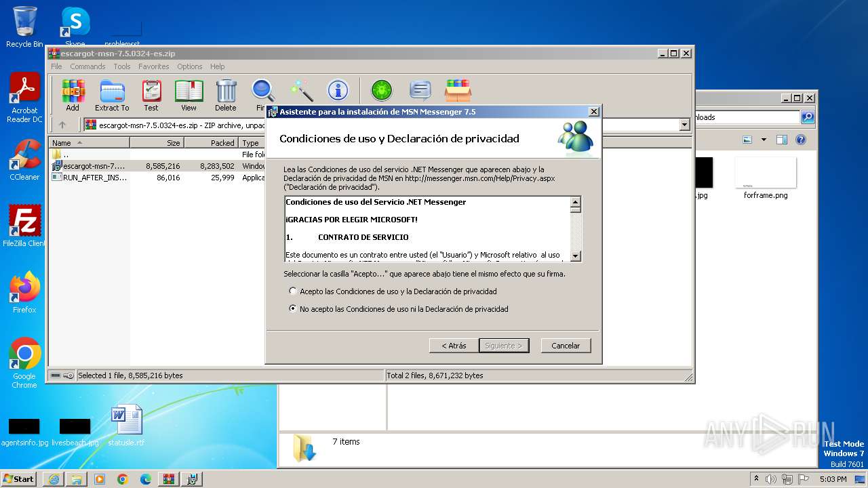The width and height of the screenshot is (868, 488).
Task: Sort by Name column header
Action: 90,143
